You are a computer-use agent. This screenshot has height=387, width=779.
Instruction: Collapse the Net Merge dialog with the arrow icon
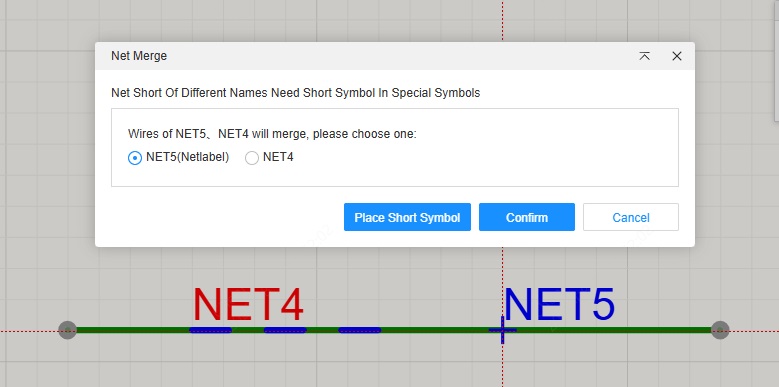(x=644, y=56)
